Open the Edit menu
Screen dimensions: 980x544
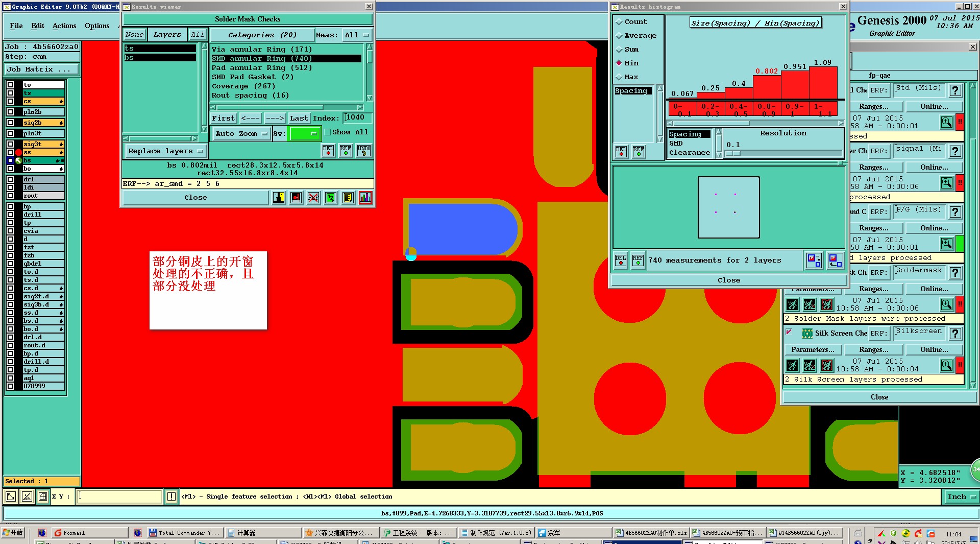click(38, 26)
